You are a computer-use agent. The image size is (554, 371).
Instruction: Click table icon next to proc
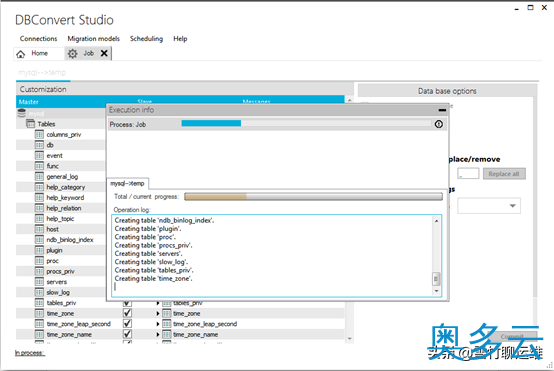click(x=39, y=261)
